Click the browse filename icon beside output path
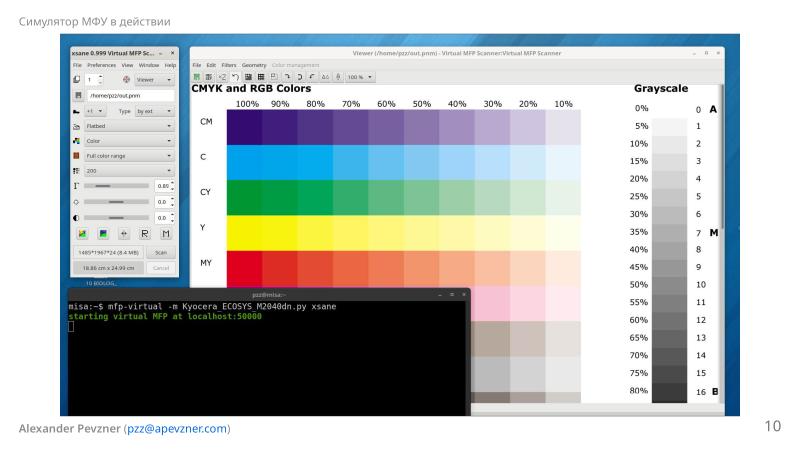800x450 pixels. coord(77,95)
